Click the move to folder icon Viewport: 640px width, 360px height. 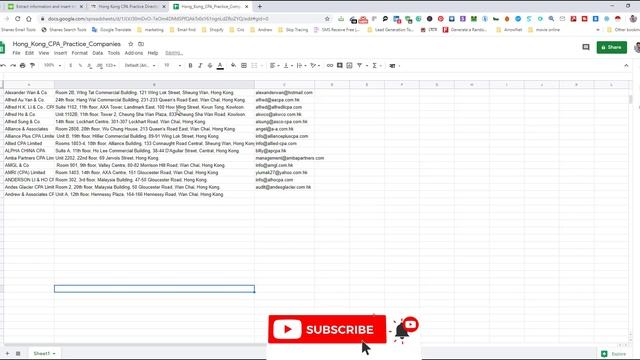click(x=141, y=44)
